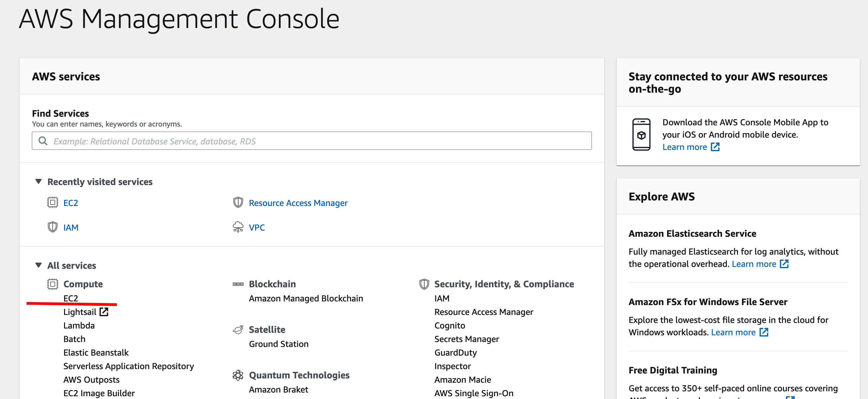
Task: Open IAM under Security, Identity, & Compliance
Action: 442,298
